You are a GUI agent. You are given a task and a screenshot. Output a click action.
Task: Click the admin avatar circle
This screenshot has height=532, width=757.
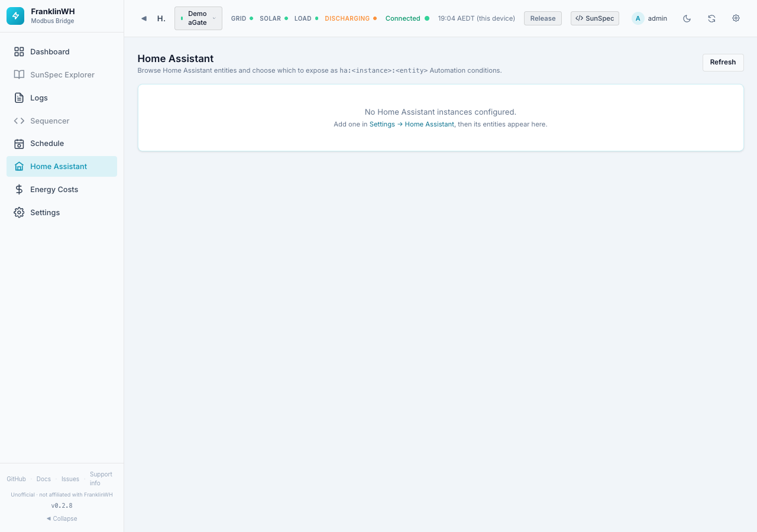638,18
